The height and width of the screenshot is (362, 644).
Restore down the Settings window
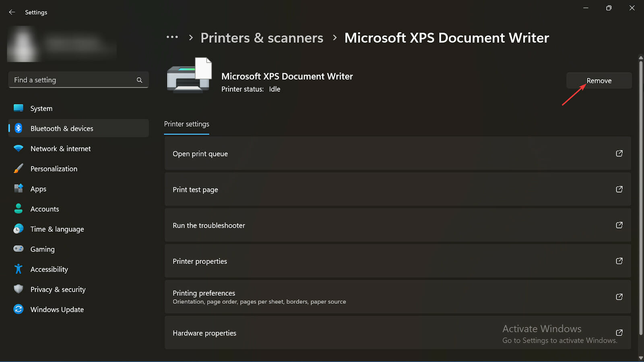(x=609, y=8)
